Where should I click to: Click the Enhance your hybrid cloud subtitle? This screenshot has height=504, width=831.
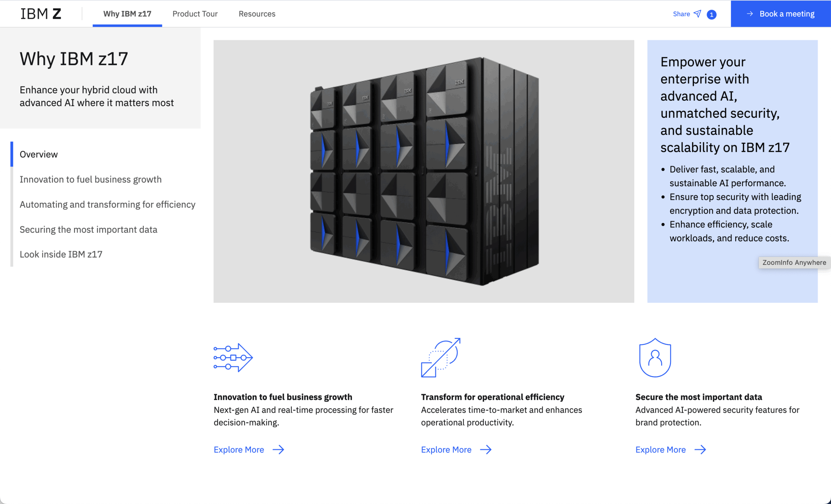click(x=96, y=96)
